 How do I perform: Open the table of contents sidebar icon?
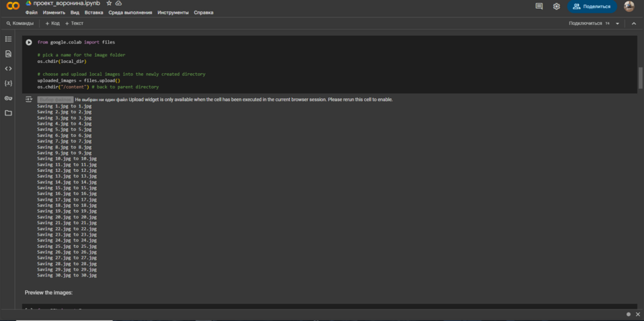[x=8, y=39]
